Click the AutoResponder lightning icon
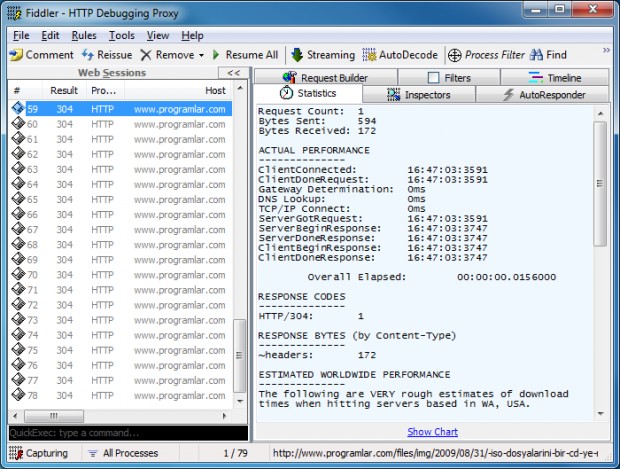 [508, 95]
